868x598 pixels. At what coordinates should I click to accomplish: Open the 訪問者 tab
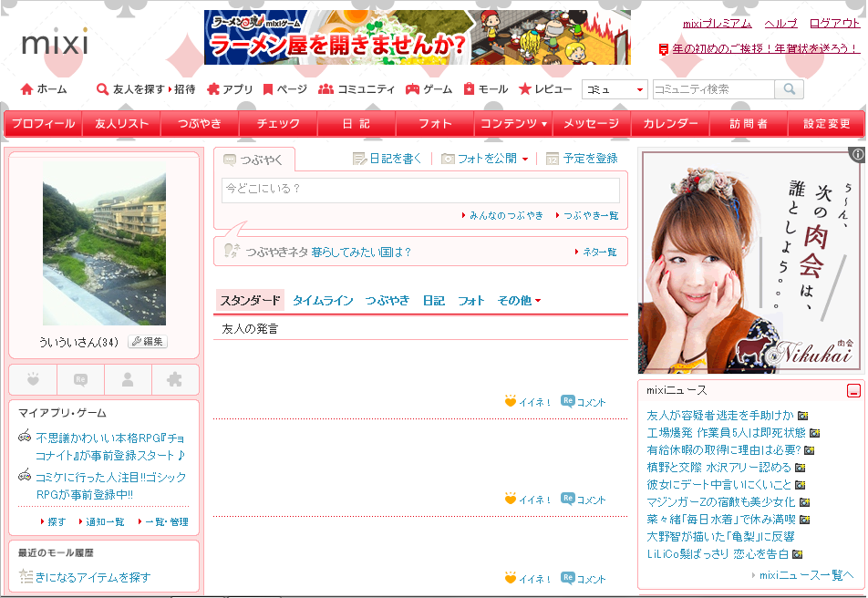click(749, 123)
